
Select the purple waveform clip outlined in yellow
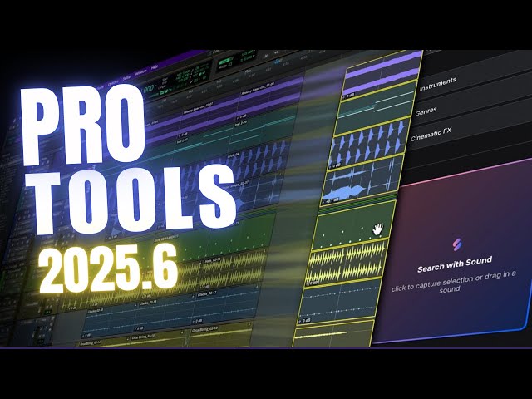(x=382, y=75)
